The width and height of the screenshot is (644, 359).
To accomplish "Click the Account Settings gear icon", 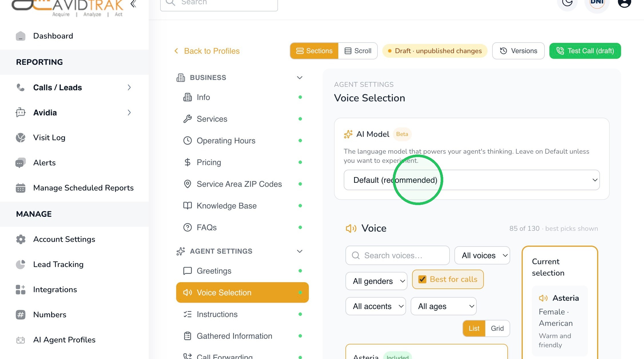I will pyautogui.click(x=21, y=239).
